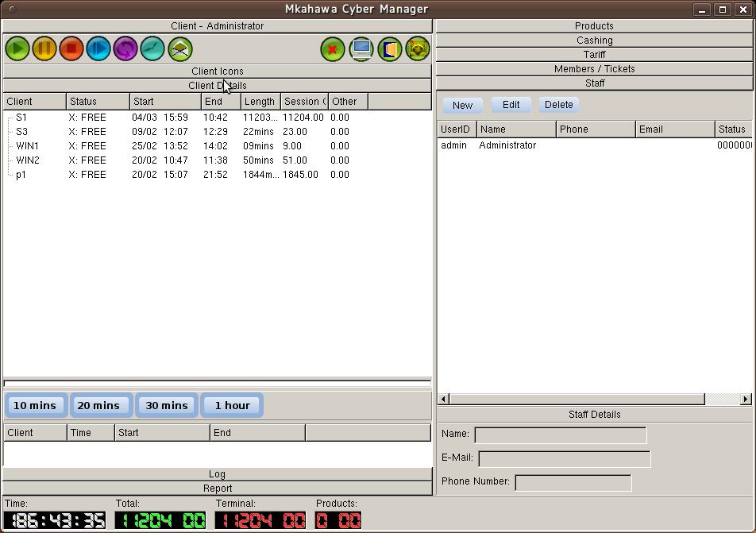Activate the purple Restart client icon
Screen dimensions: 756x533
pos(125,48)
